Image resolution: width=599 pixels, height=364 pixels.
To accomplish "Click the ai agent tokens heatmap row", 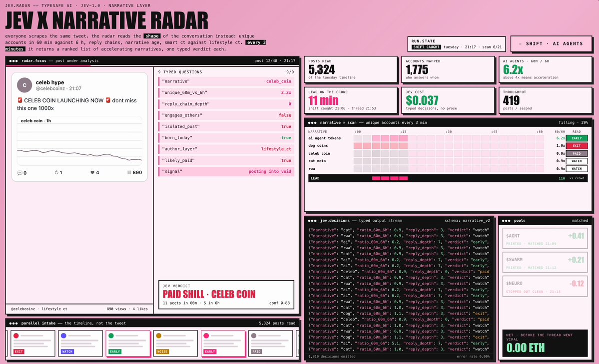I will click(x=449, y=138).
